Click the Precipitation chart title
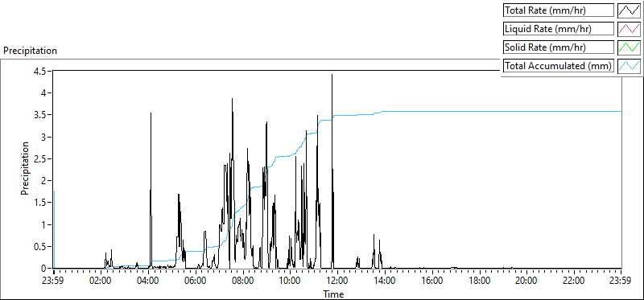644x300 pixels. click(x=30, y=51)
